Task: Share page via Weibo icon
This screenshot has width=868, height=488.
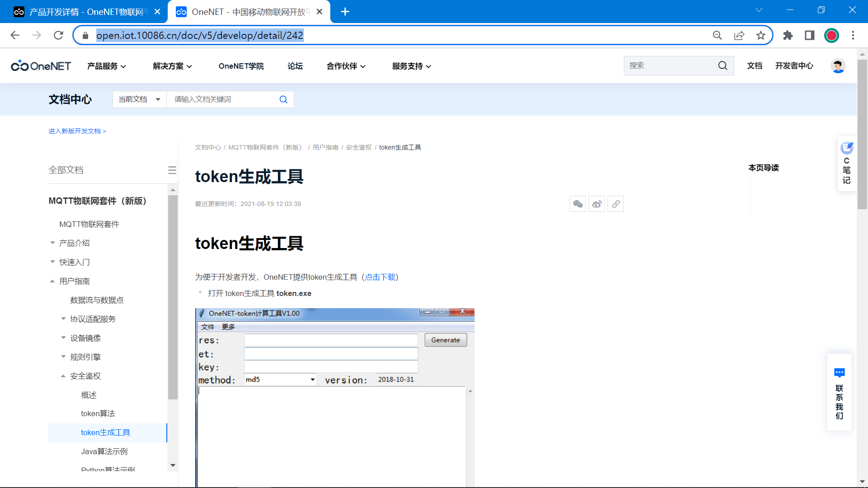Action: coord(597,204)
